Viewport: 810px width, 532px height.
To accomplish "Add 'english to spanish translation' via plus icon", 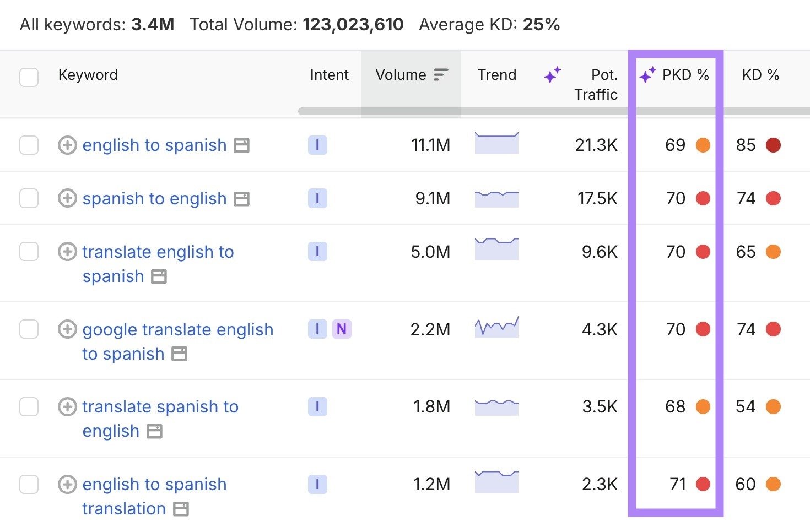I will [67, 485].
